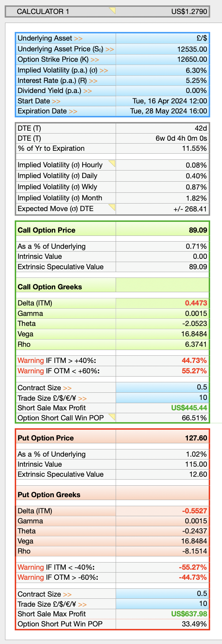222x644 pixels.
Task: Select the Implied Volatility 6.30% input cell
Action: tap(162, 70)
